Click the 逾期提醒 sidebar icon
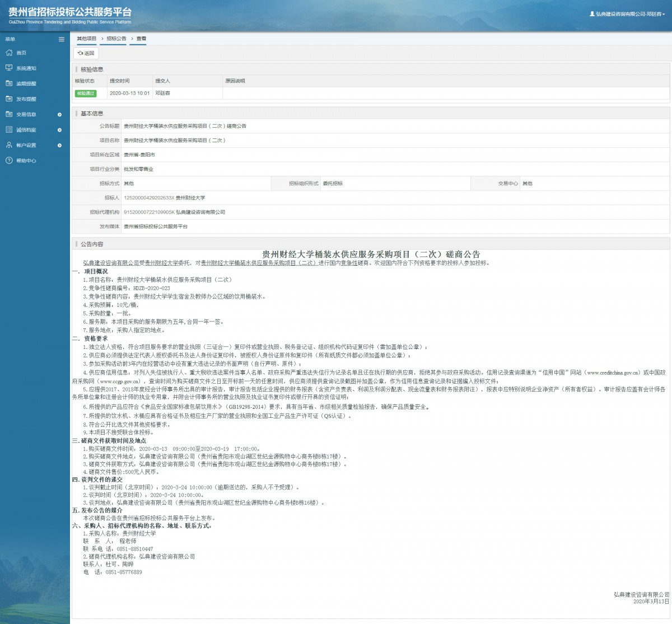672x624 pixels. [9, 83]
